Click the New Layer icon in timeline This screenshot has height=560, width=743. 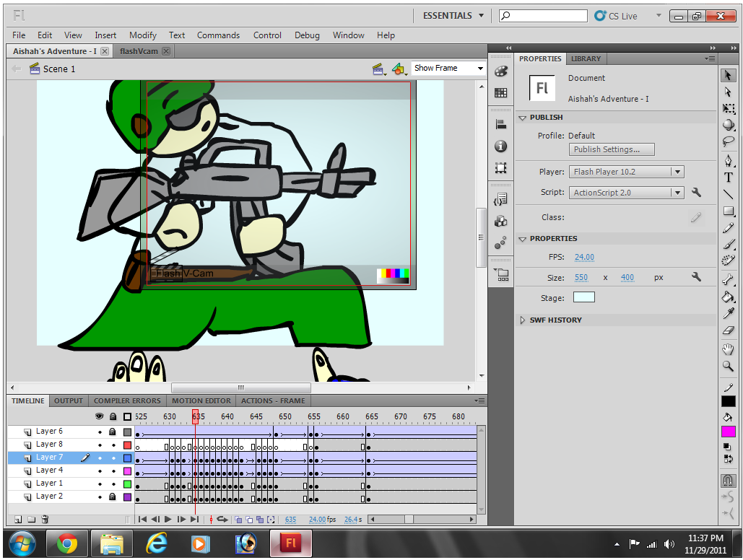(x=18, y=520)
